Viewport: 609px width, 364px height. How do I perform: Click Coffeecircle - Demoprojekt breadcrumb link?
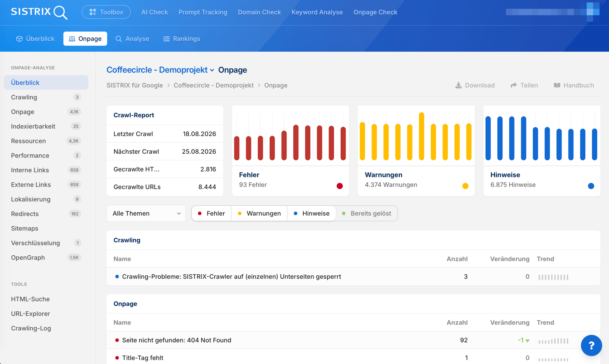pyautogui.click(x=214, y=85)
